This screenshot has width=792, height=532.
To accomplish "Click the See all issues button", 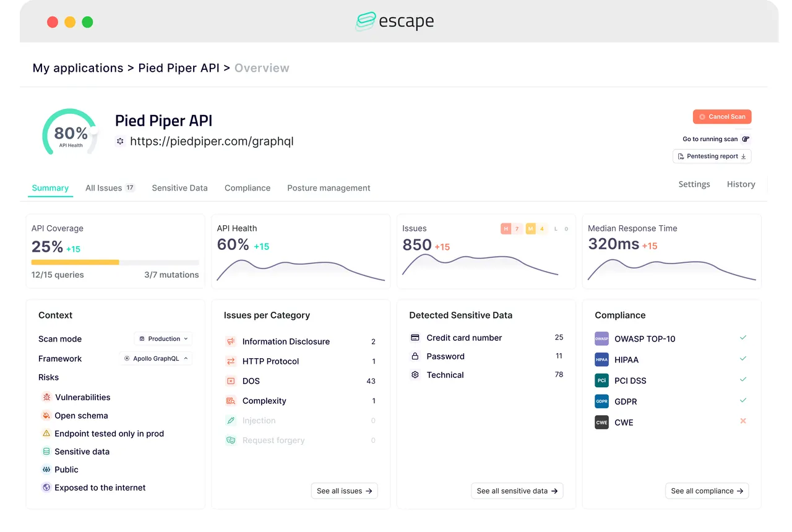I will 345,491.
